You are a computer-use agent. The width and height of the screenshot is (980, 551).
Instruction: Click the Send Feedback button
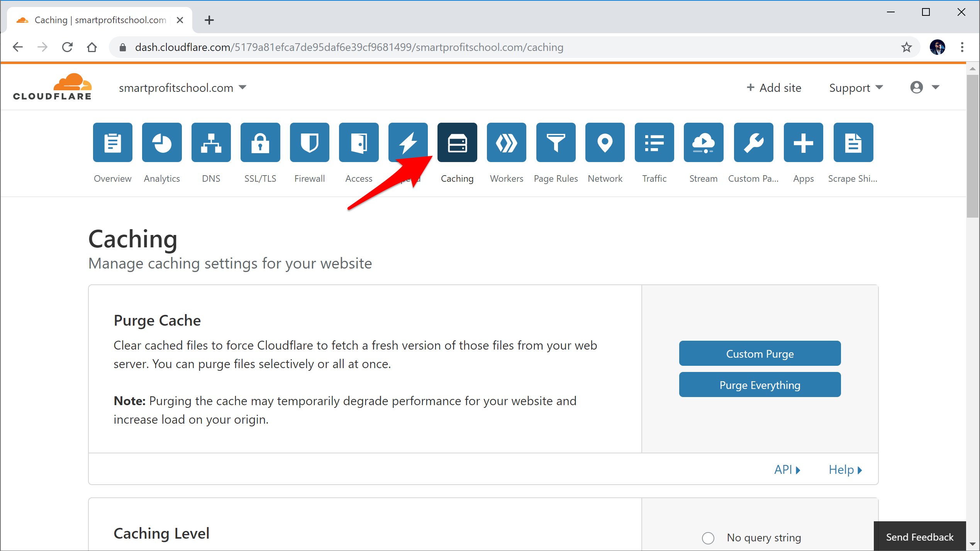click(920, 537)
